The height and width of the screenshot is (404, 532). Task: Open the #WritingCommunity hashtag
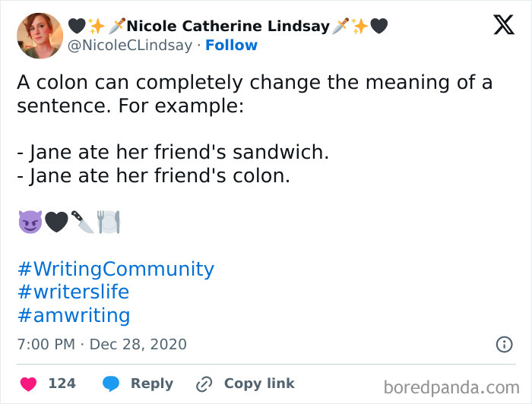click(116, 269)
